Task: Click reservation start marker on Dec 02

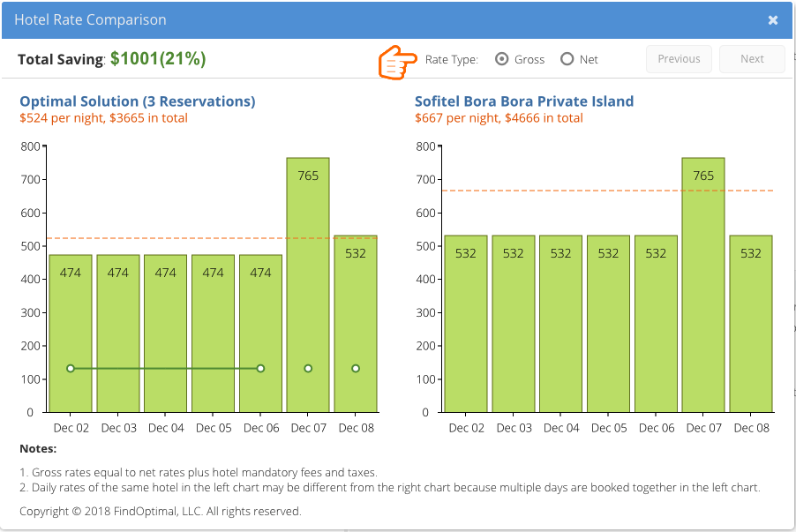Action: coord(71,369)
